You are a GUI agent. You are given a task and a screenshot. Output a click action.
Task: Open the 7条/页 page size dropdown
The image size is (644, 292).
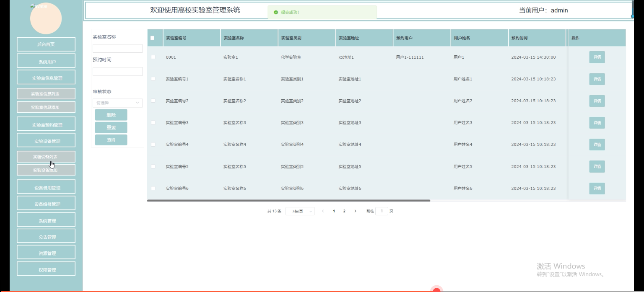(300, 211)
